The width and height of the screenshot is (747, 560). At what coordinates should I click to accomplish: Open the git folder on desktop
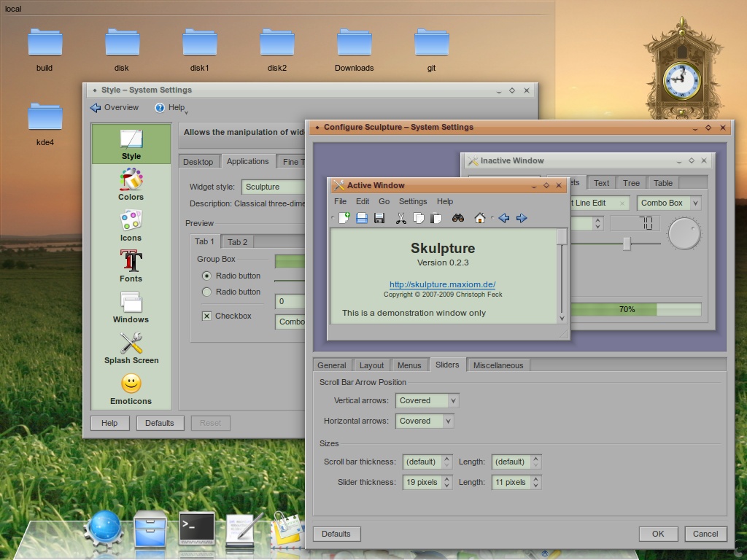coord(432,50)
